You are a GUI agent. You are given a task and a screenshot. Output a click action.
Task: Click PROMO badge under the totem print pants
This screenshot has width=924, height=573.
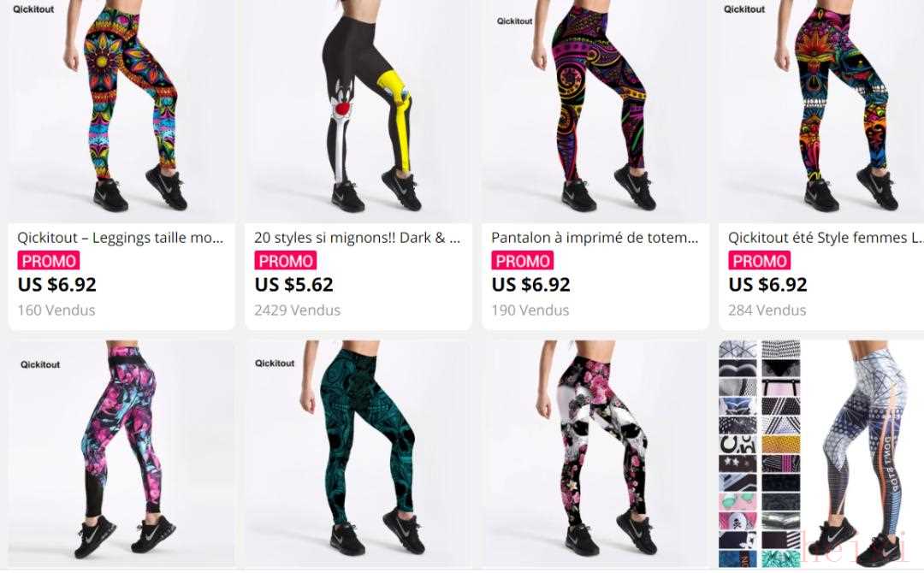(522, 261)
